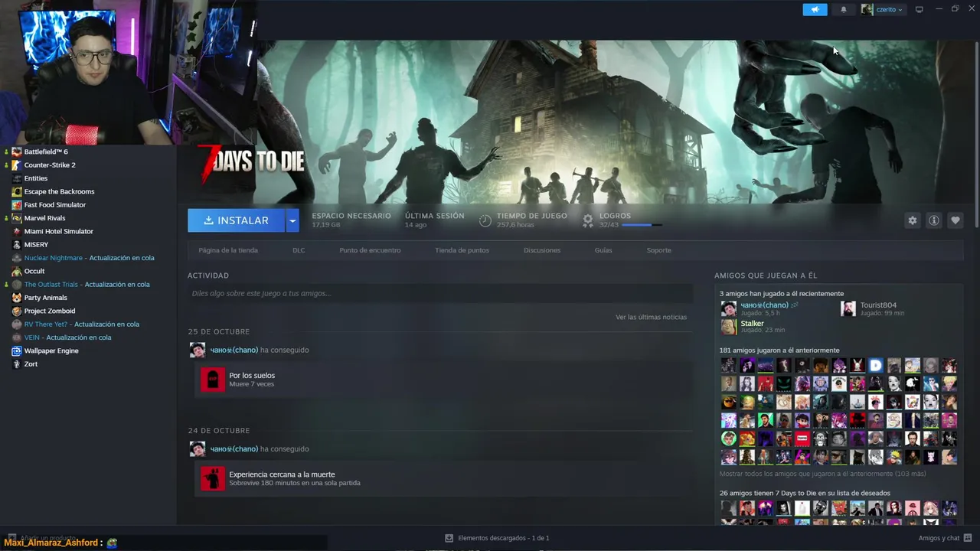This screenshot has height=551, width=980.
Task: Select The Outlast Trials with queued update
Action: (x=88, y=284)
